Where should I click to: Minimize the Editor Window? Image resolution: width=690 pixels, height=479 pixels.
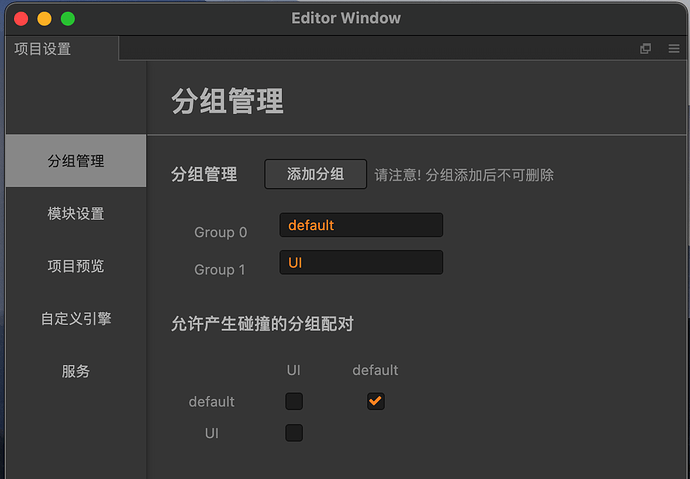click(44, 18)
